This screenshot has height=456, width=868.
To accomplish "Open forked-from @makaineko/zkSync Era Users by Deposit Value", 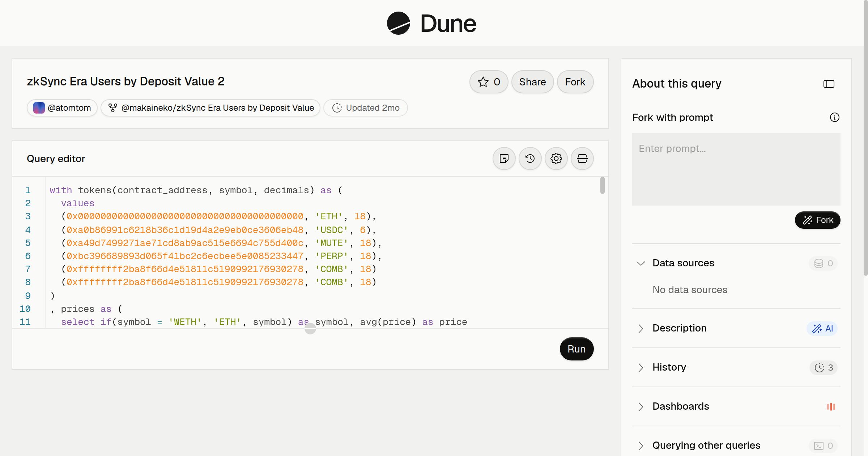I will (210, 108).
